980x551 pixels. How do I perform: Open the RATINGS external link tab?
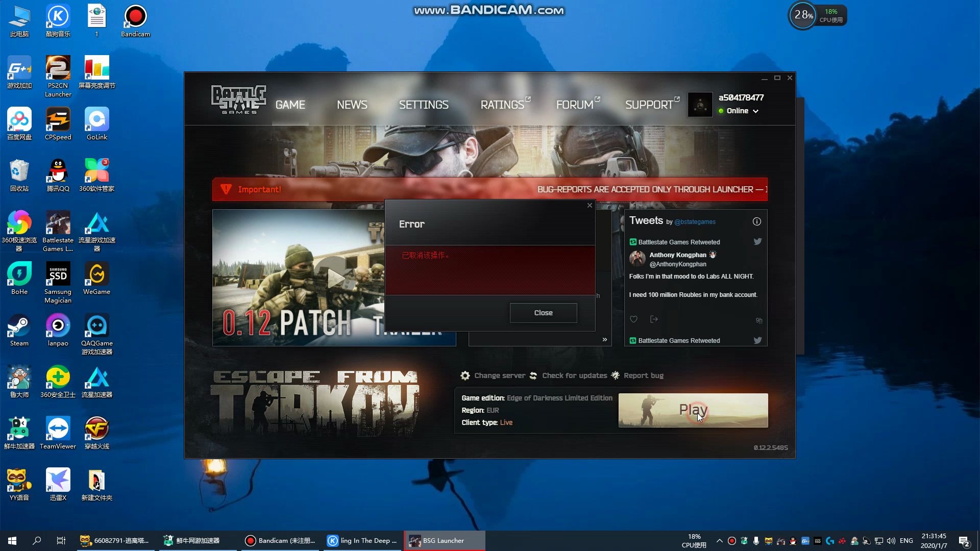click(x=505, y=104)
